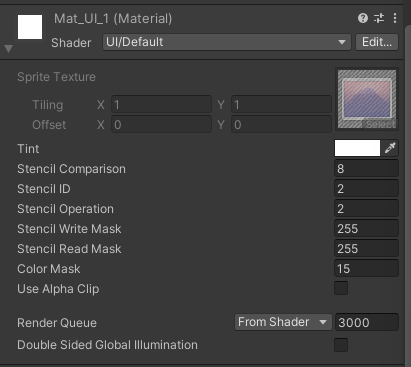Click the white material preview icon
411x367 pixels.
pos(30,27)
